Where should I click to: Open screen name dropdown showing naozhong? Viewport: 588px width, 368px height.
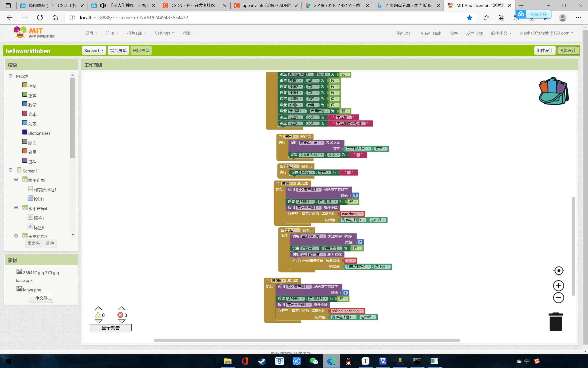pyautogui.click(x=352, y=214)
